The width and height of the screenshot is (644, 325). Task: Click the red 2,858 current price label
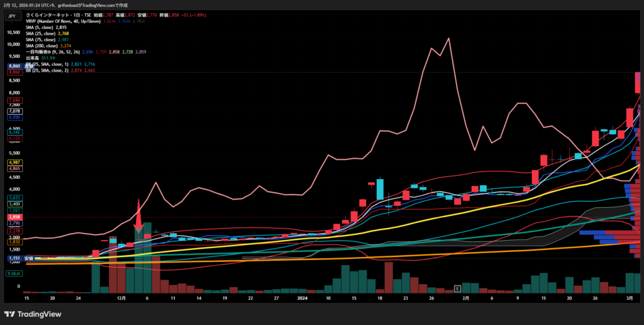14,217
